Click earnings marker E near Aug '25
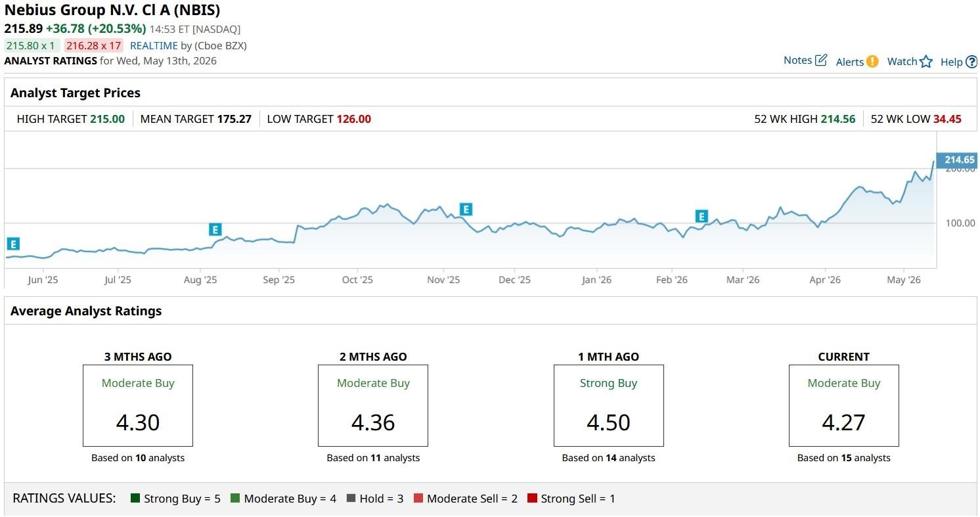The height and width of the screenshot is (517, 980). pos(215,229)
